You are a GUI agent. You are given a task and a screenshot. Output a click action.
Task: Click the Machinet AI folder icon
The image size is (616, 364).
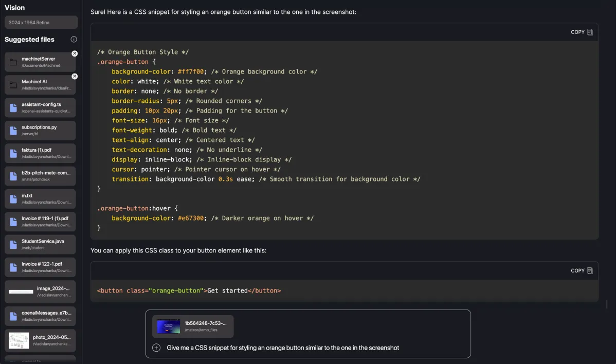click(14, 84)
